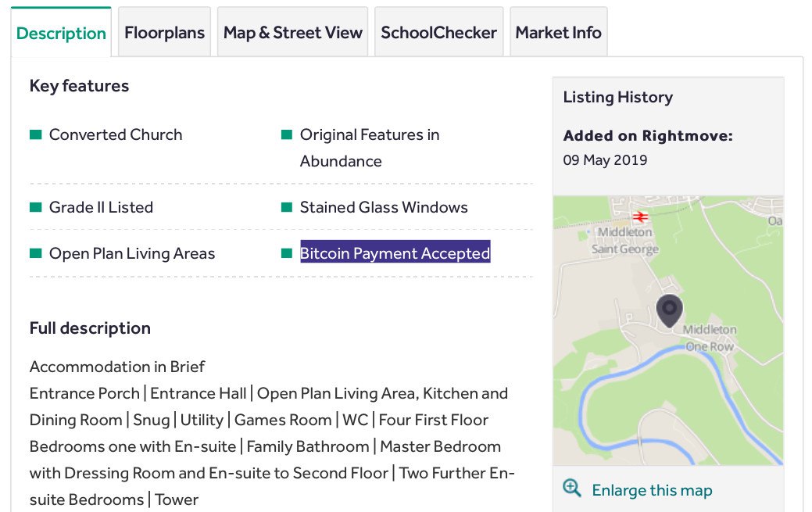Click the Middleton One Row map label

pyautogui.click(x=709, y=338)
